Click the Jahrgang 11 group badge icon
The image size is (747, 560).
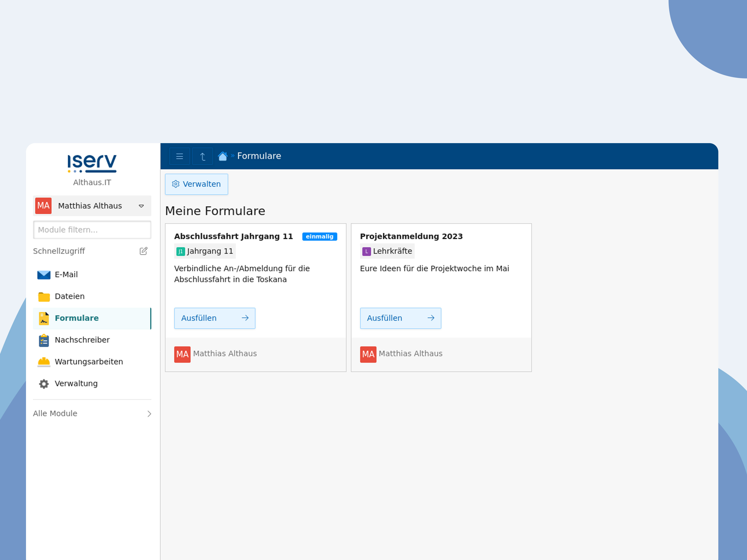point(181,252)
